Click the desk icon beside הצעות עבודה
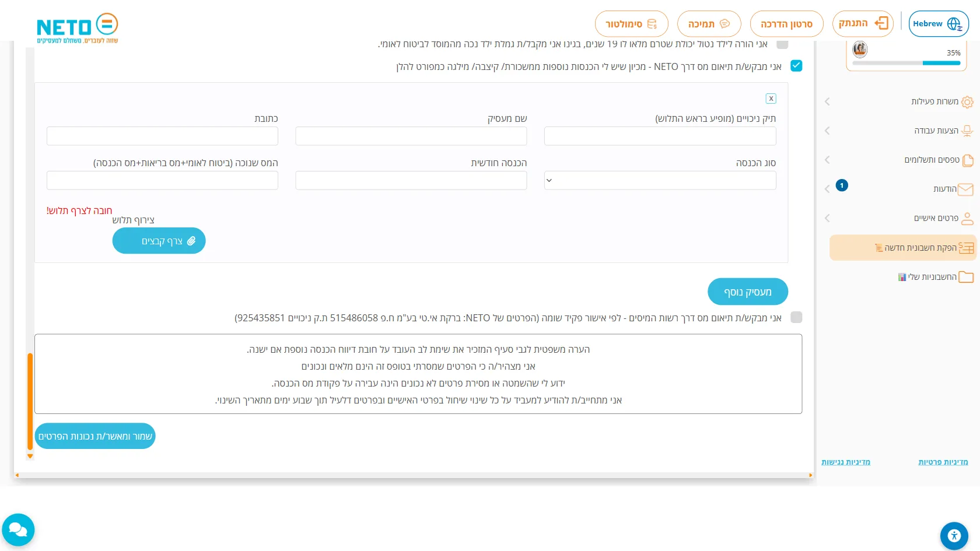The height and width of the screenshot is (551, 980). pyautogui.click(x=967, y=131)
